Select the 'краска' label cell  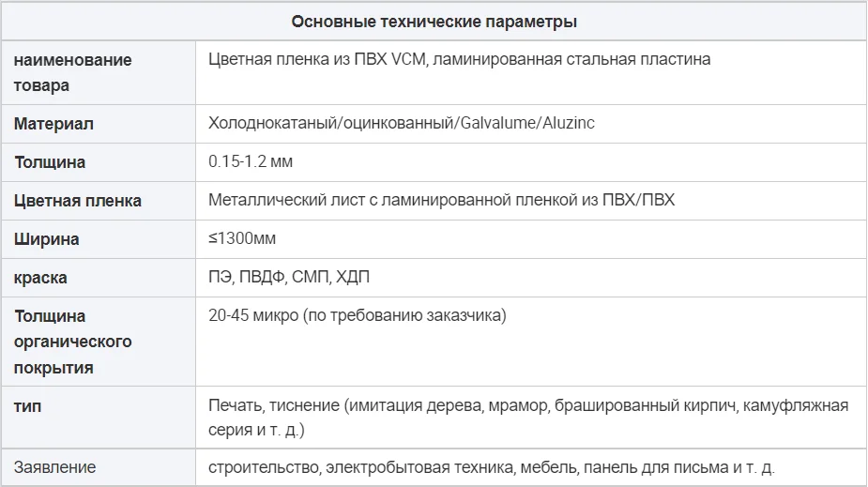coord(40,278)
